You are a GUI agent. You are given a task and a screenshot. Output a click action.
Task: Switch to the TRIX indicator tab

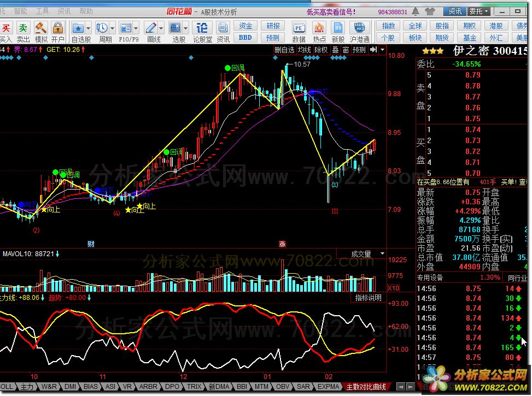click(x=194, y=387)
